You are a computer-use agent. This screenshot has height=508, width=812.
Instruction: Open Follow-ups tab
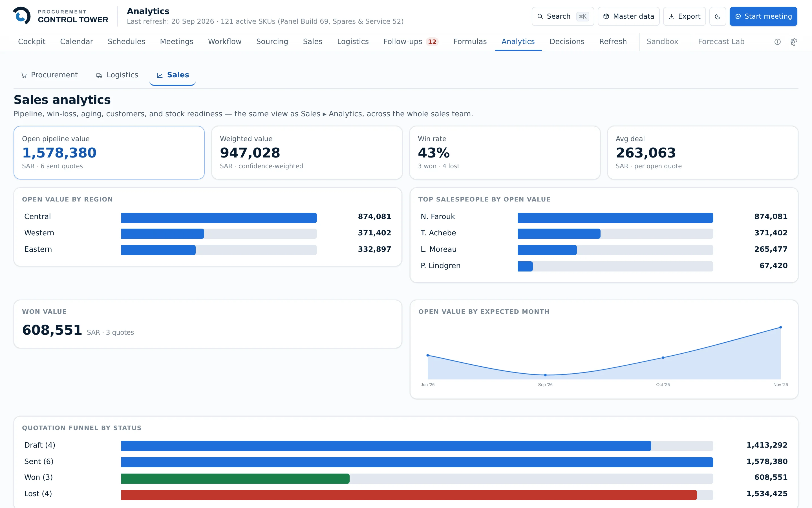point(411,42)
